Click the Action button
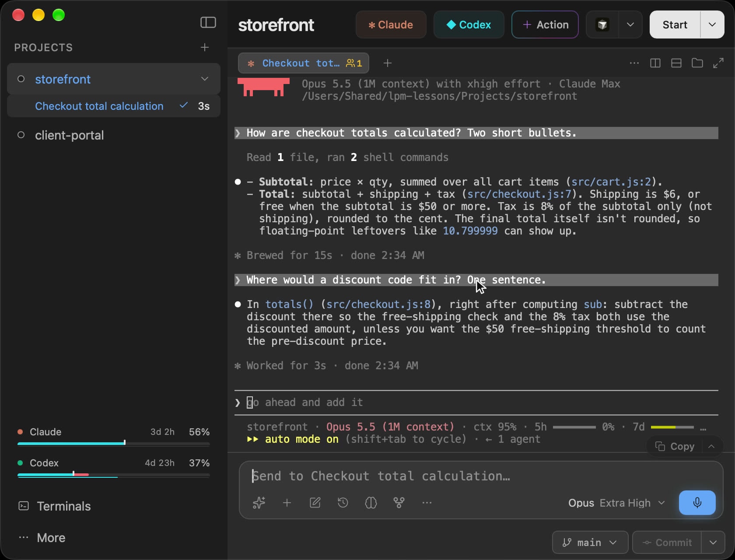Screen dimensions: 735x560 [545, 25]
